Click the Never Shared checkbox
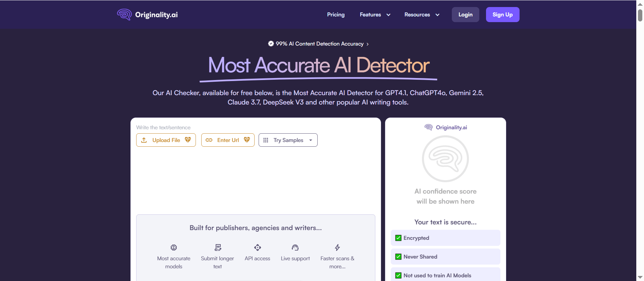This screenshot has height=281, width=644. point(398,257)
